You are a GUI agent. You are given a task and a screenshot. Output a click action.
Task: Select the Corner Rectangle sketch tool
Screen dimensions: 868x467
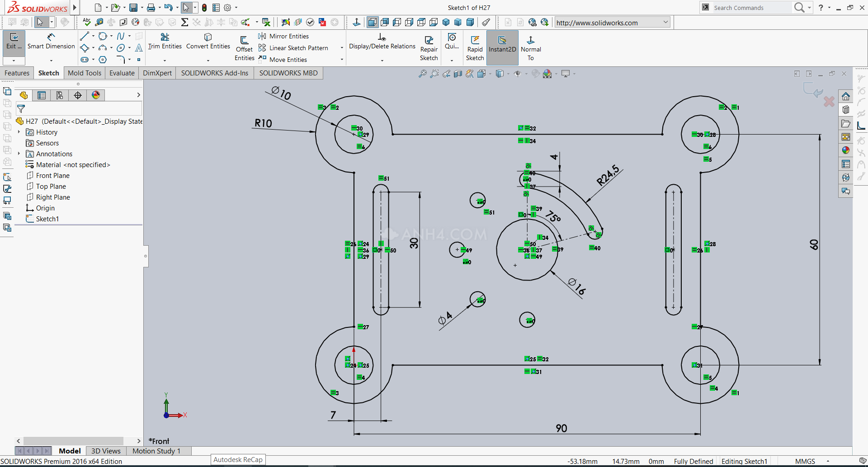tap(85, 48)
